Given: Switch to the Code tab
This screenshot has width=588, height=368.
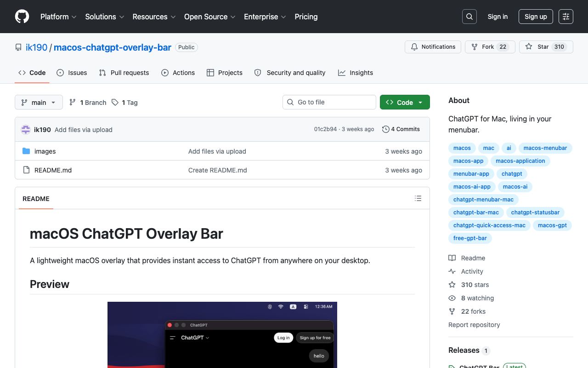Looking at the screenshot, I should pyautogui.click(x=32, y=73).
